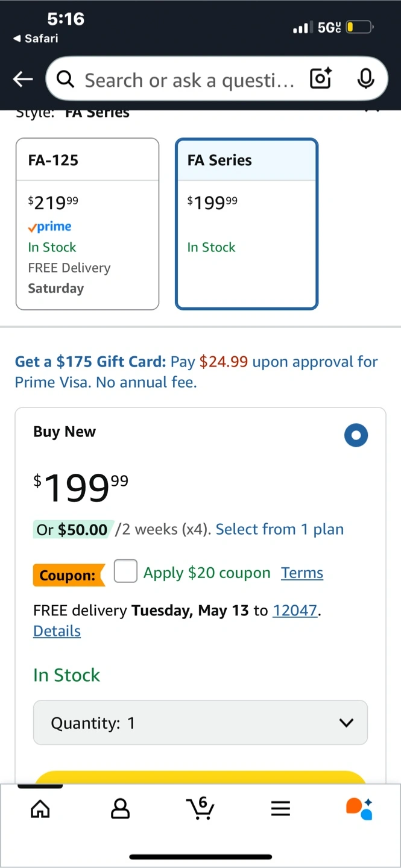
Task: Check the Apply $20 coupon checkbox
Action: point(125,571)
